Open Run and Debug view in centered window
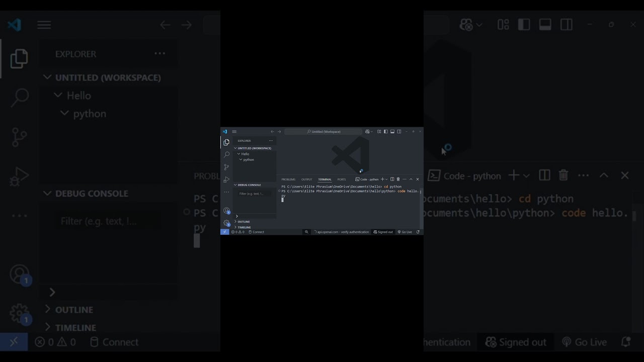Screen dimensions: 644x362 (x=226, y=179)
